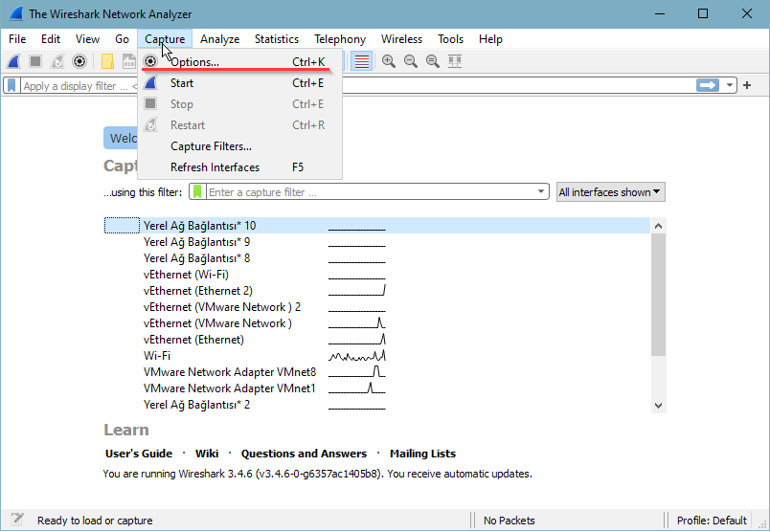Click the interface list scrollbar thumb
Image resolution: width=770 pixels, height=532 pixels.
point(659,295)
